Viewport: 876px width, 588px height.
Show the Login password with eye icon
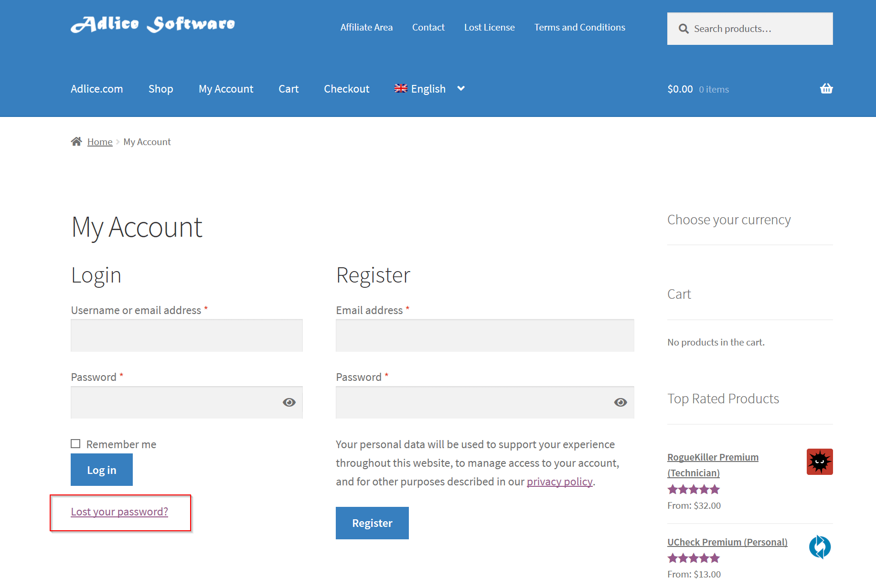pos(289,402)
